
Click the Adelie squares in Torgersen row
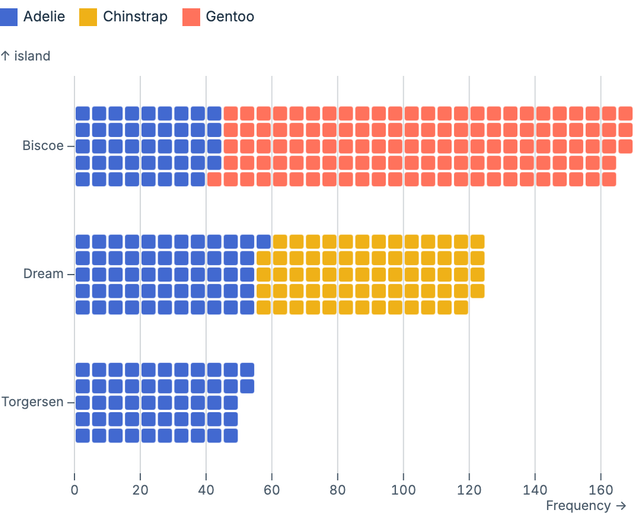[x=157, y=402]
